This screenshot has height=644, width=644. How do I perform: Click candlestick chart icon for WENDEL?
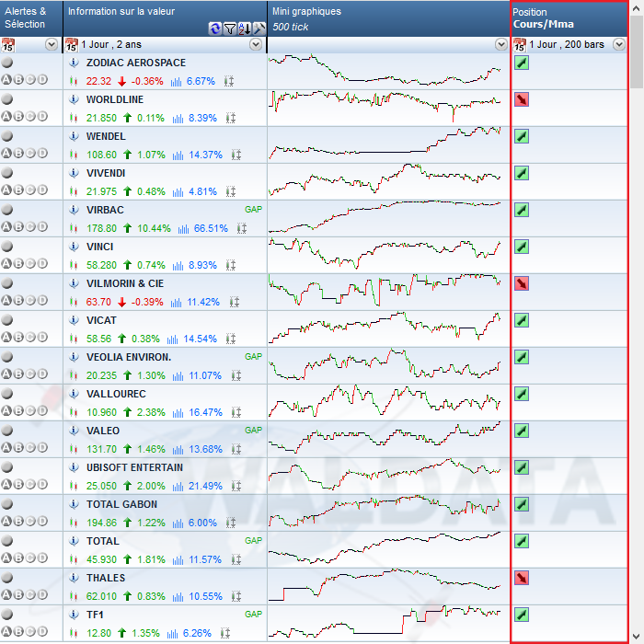(x=74, y=155)
